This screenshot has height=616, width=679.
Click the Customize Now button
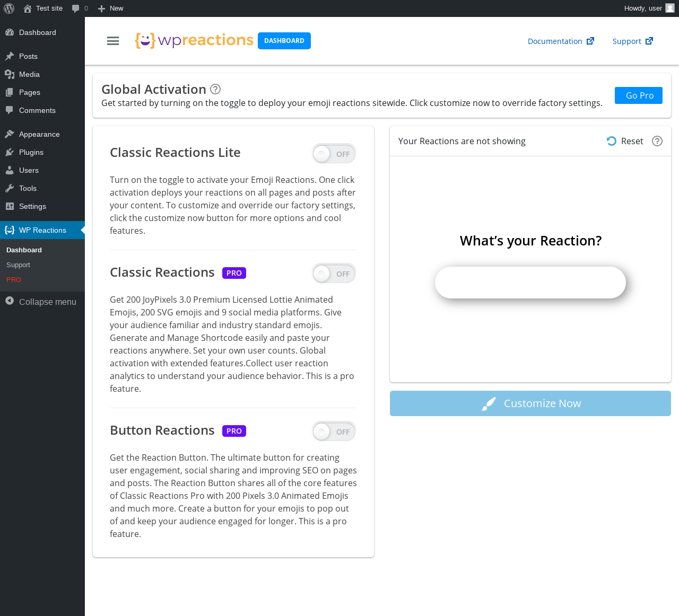[x=530, y=403]
